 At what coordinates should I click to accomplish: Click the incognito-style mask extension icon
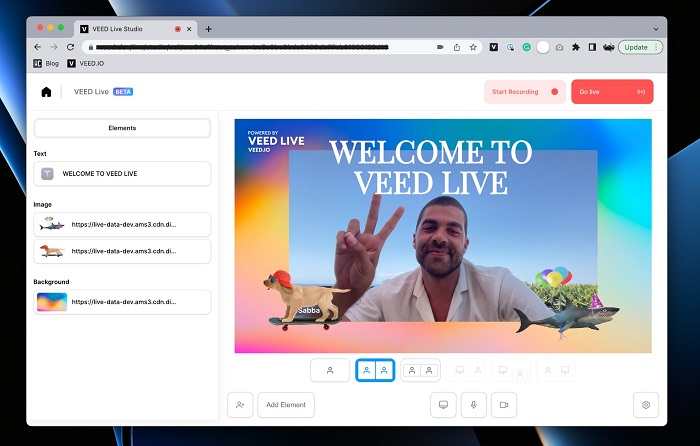(608, 47)
